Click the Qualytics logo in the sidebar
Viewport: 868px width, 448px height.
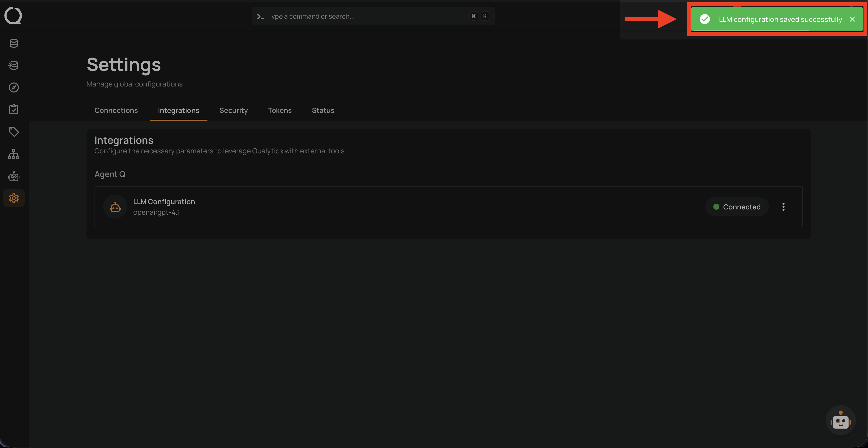[13, 16]
